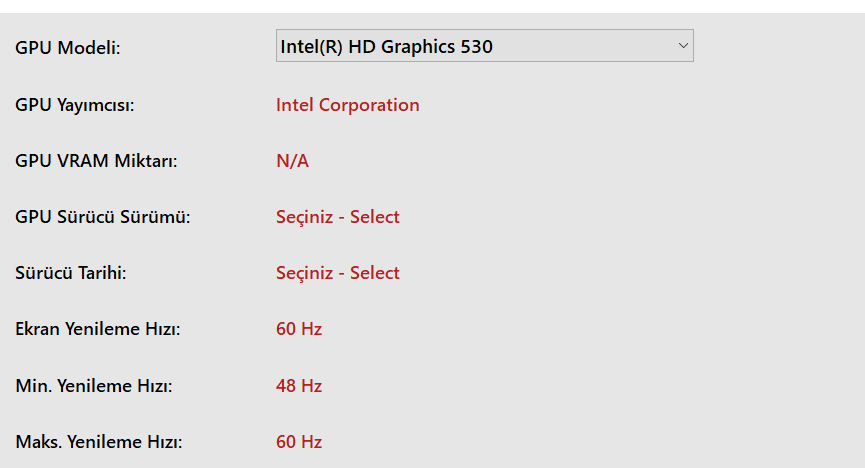Click the Maks. Yenileme Hızı label
Viewport: 865px width, 468px height.
coord(98,442)
